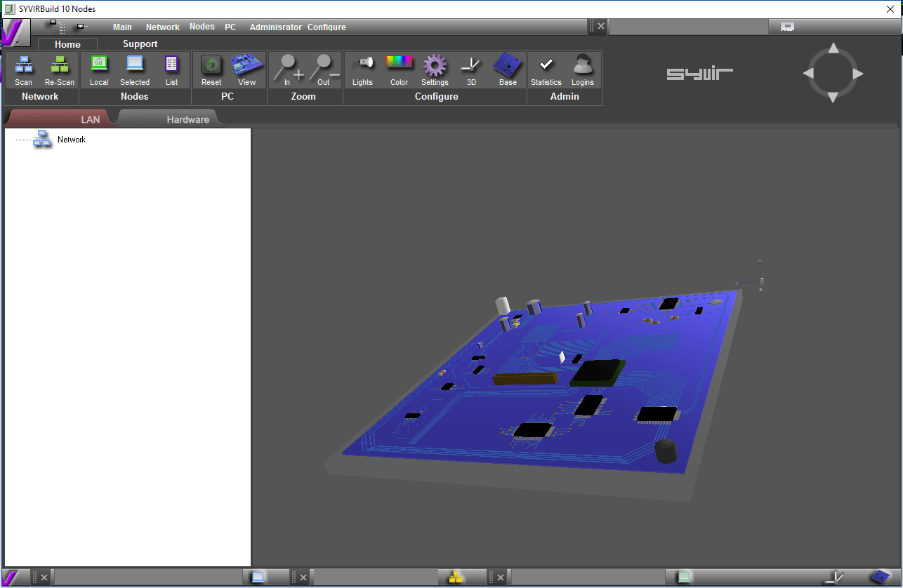Switch to the Hardware tab
This screenshot has height=588, width=903.
pos(187,119)
